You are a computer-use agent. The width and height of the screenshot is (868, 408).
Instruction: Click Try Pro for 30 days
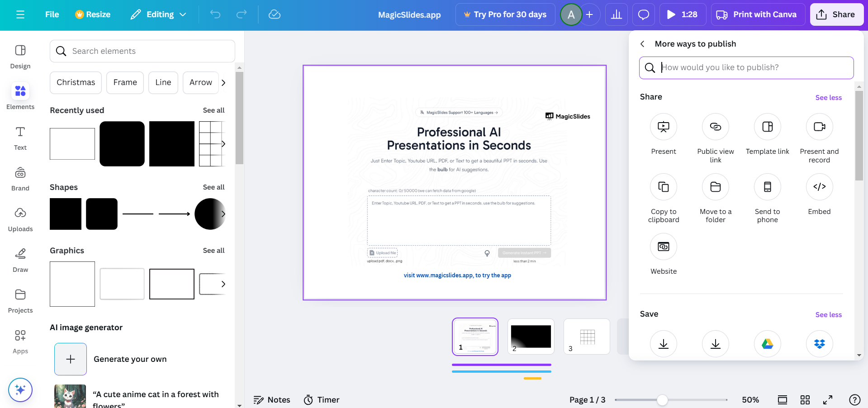pos(505,14)
